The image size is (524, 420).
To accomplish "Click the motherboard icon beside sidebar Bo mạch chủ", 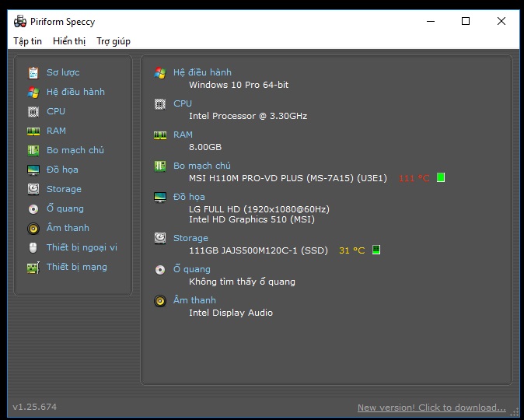I will [33, 150].
